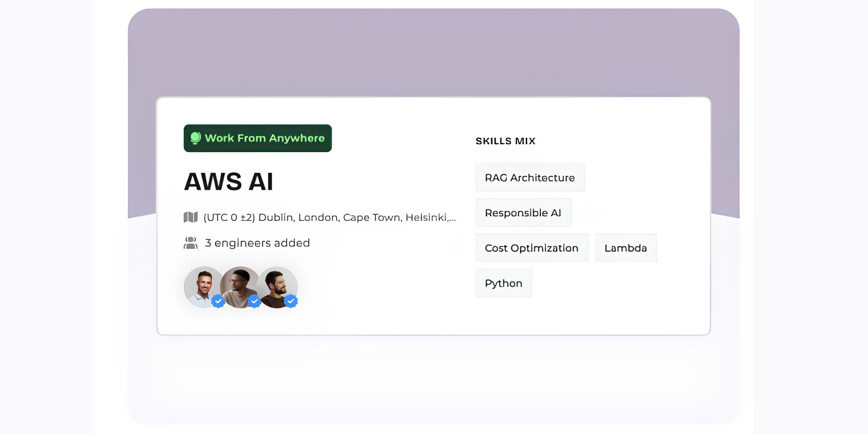Screen dimensions: 868x434
Task: Click the globe icon in Work From Anywhere badge
Action: coord(196,138)
